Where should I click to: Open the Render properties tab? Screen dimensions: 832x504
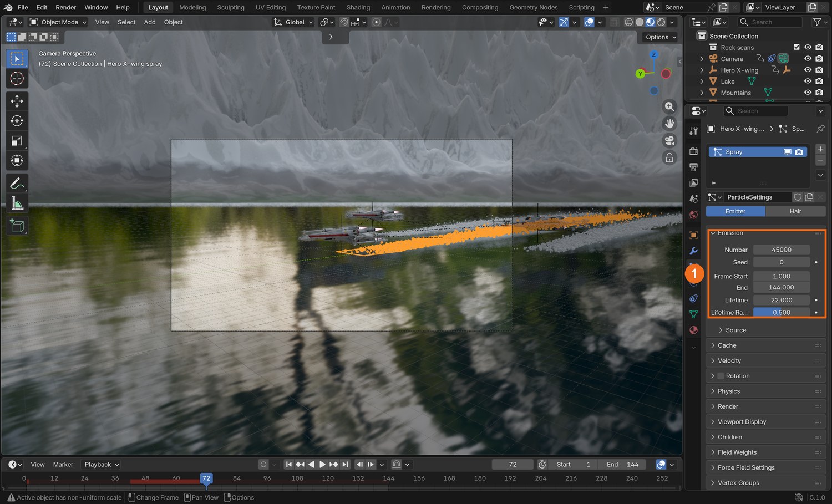(693, 151)
